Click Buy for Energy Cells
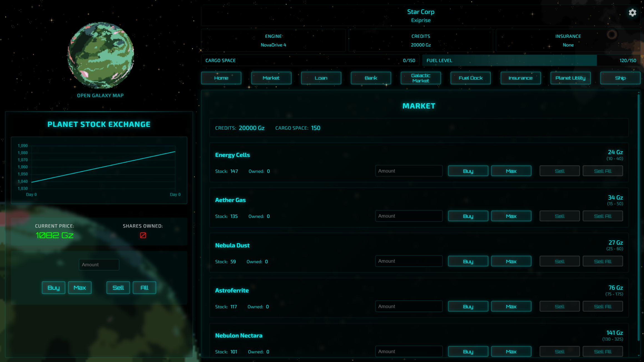The image size is (644, 362). (468, 171)
